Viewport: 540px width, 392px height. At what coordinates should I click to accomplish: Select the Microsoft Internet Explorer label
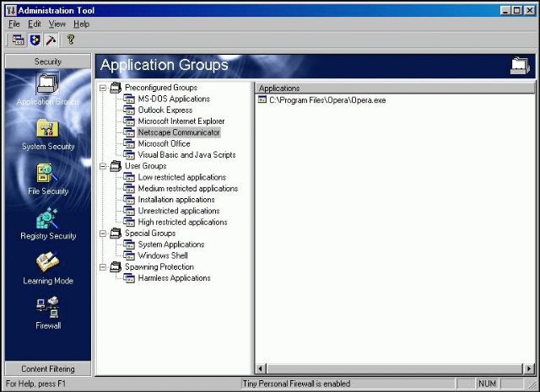181,121
